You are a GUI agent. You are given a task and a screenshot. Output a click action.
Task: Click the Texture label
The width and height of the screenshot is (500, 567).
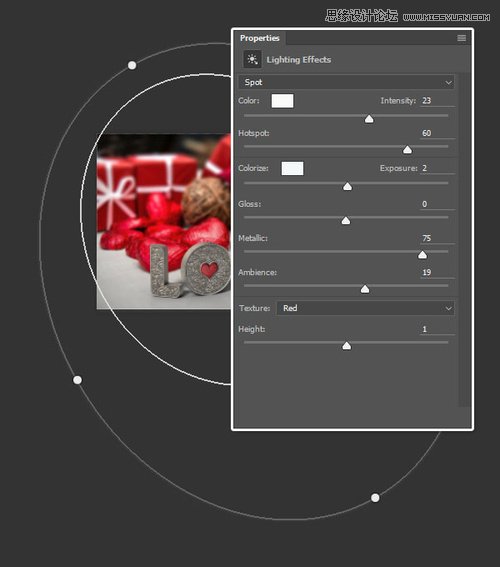(255, 308)
